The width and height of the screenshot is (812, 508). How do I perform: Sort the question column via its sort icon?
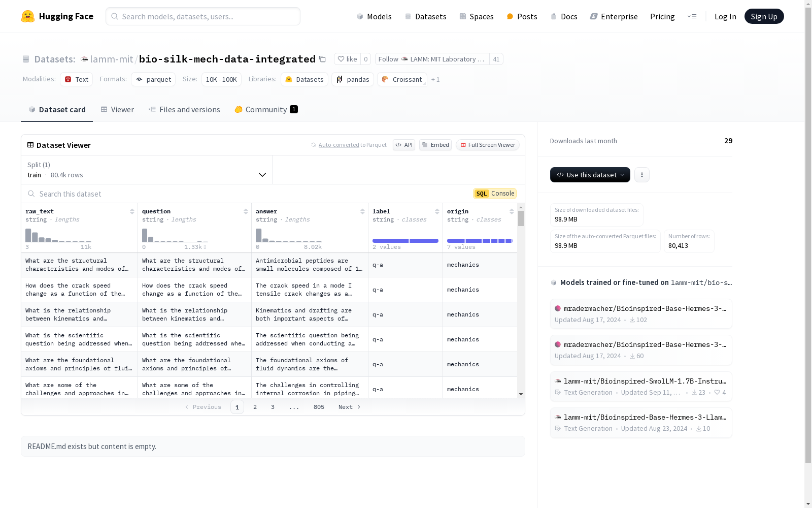point(246,211)
